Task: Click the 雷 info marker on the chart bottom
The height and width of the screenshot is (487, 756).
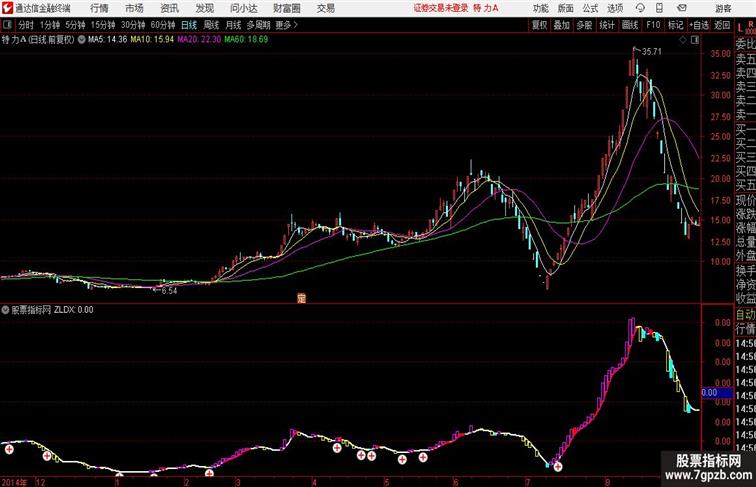Action: pyautogui.click(x=301, y=298)
